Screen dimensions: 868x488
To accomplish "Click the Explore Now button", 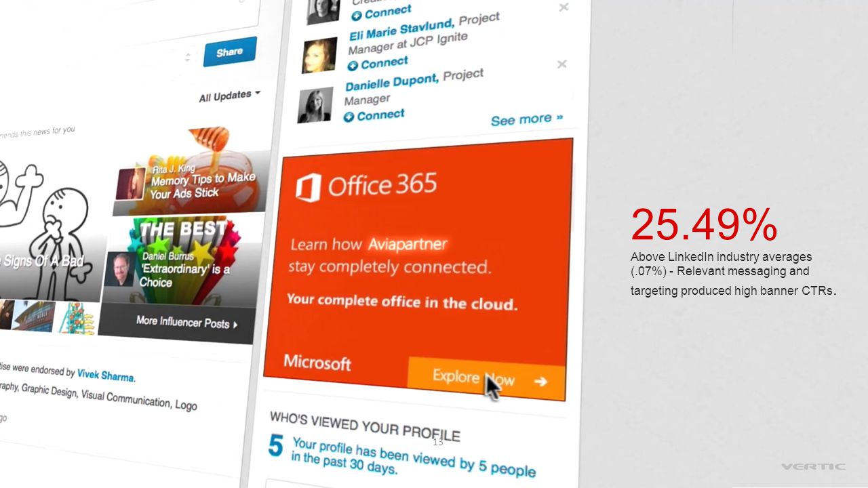I will pyautogui.click(x=487, y=379).
